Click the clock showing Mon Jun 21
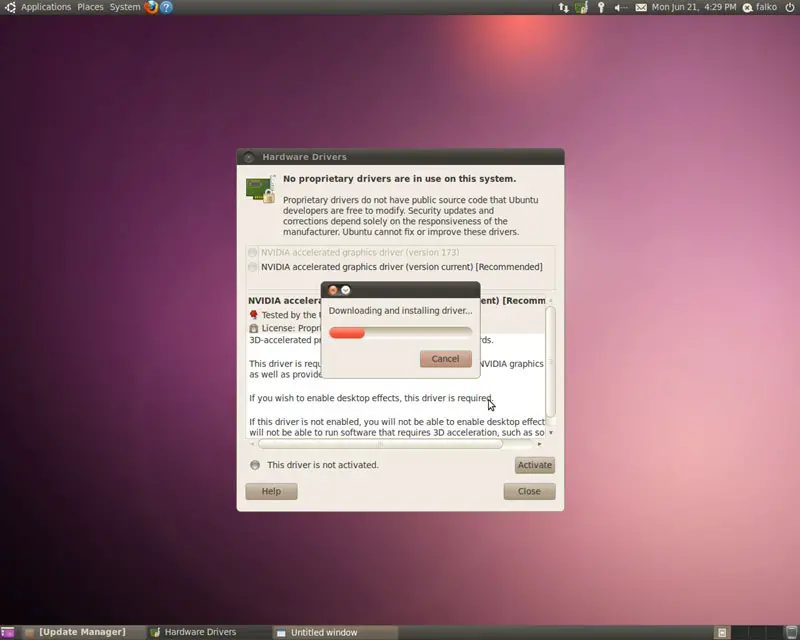Image resolution: width=800 pixels, height=640 pixels. (694, 7)
